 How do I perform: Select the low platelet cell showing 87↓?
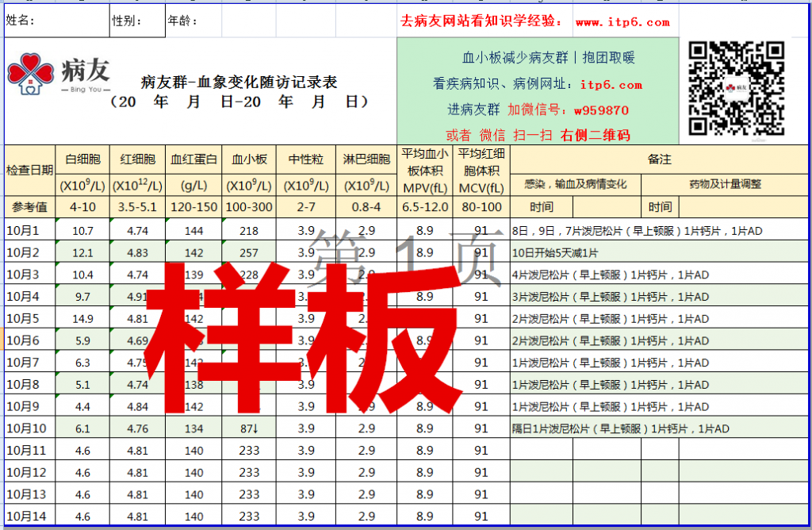[249, 428]
